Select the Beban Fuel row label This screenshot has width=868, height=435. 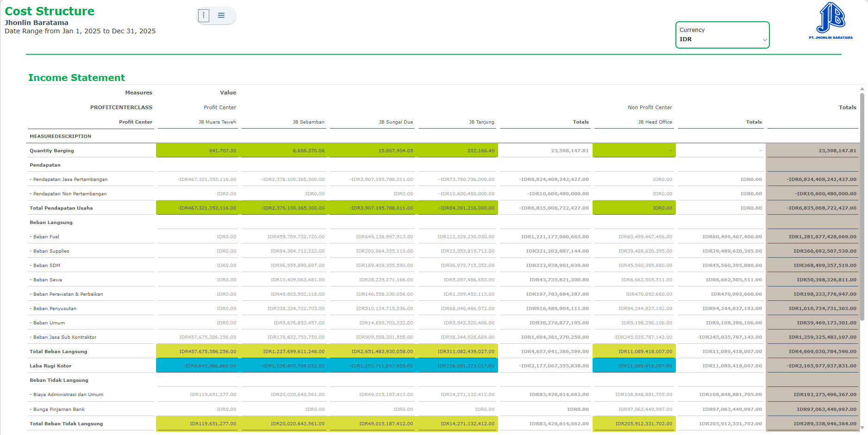(x=44, y=237)
